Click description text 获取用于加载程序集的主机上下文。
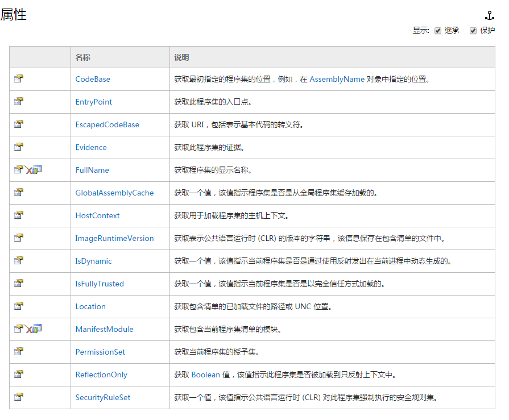509x420 pixels. (231, 215)
